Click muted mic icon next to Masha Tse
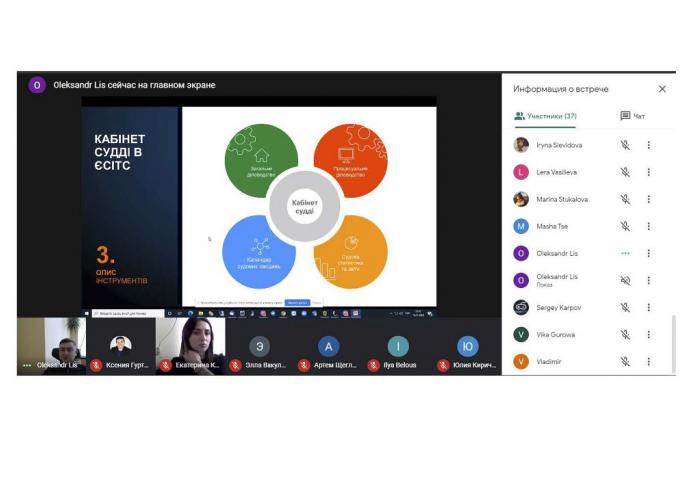700x496 pixels. click(x=625, y=226)
